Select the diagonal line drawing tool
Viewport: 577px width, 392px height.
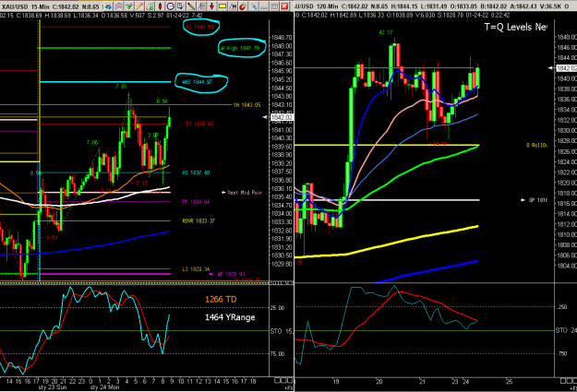point(191,6)
